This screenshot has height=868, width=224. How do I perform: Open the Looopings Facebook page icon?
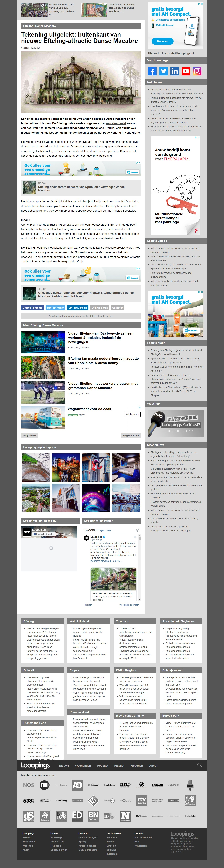[152, 71]
